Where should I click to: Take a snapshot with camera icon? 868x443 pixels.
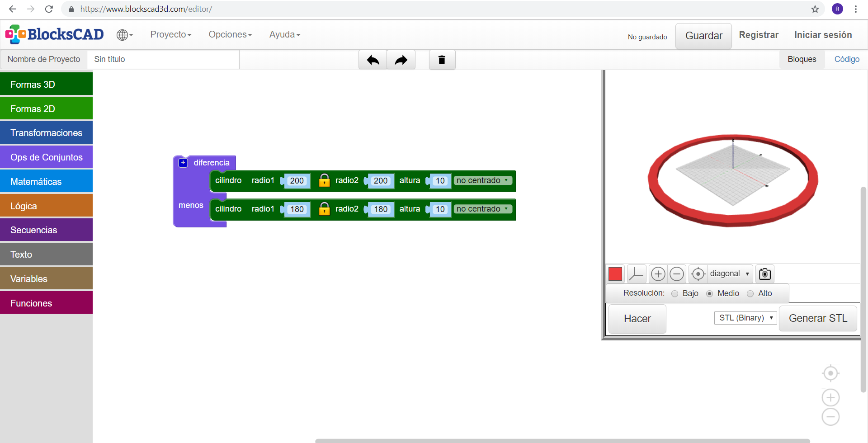764,274
